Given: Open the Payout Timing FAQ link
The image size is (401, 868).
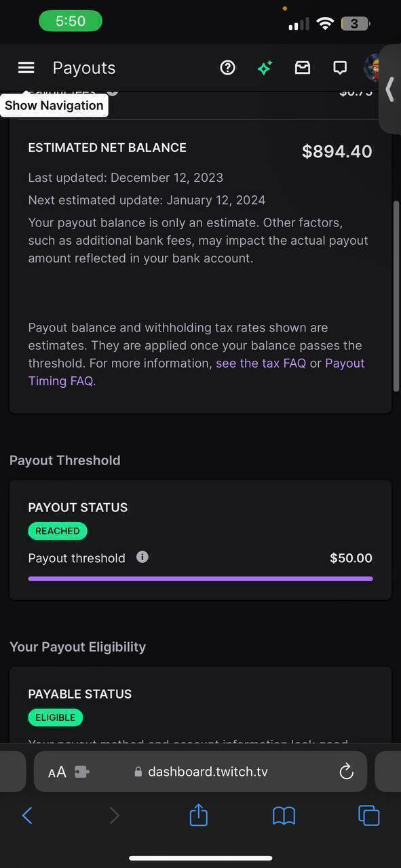Looking at the screenshot, I should pos(196,372).
